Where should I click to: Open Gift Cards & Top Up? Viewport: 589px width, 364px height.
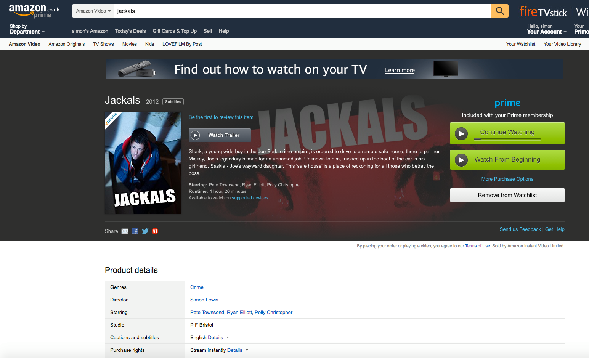tap(175, 31)
